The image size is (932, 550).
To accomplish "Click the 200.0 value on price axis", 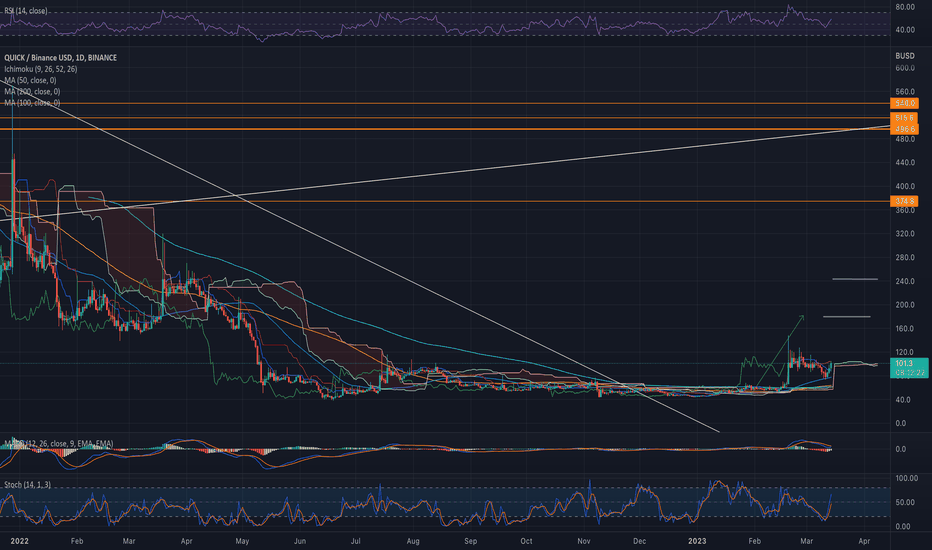I will (905, 305).
